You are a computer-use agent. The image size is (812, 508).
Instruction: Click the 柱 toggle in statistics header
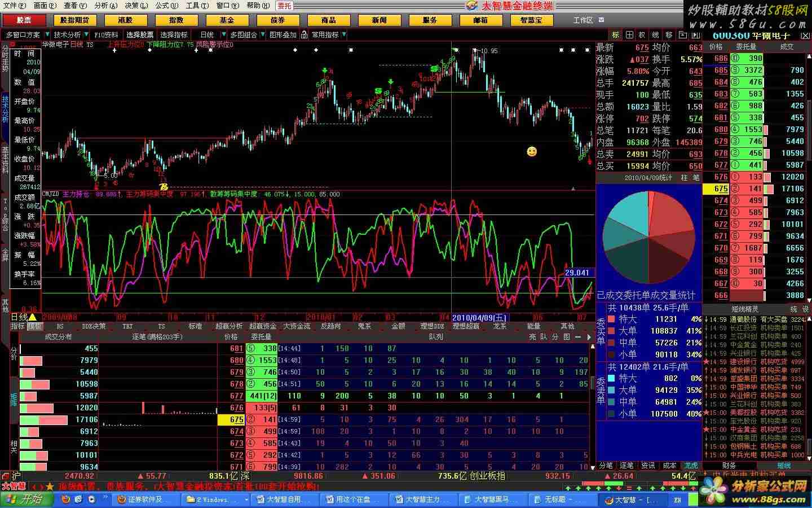point(684,177)
